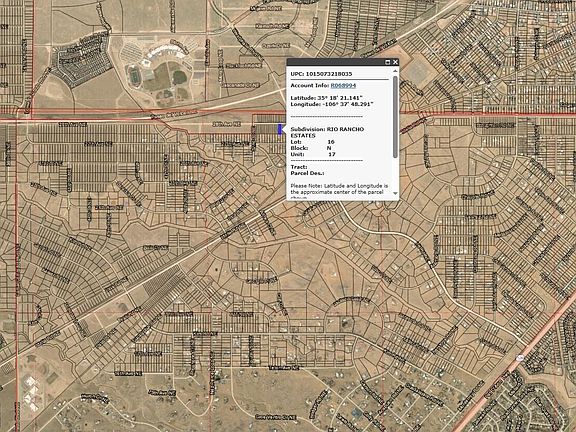
Task: Click the green football stadium field on map
Action: click(x=134, y=76)
